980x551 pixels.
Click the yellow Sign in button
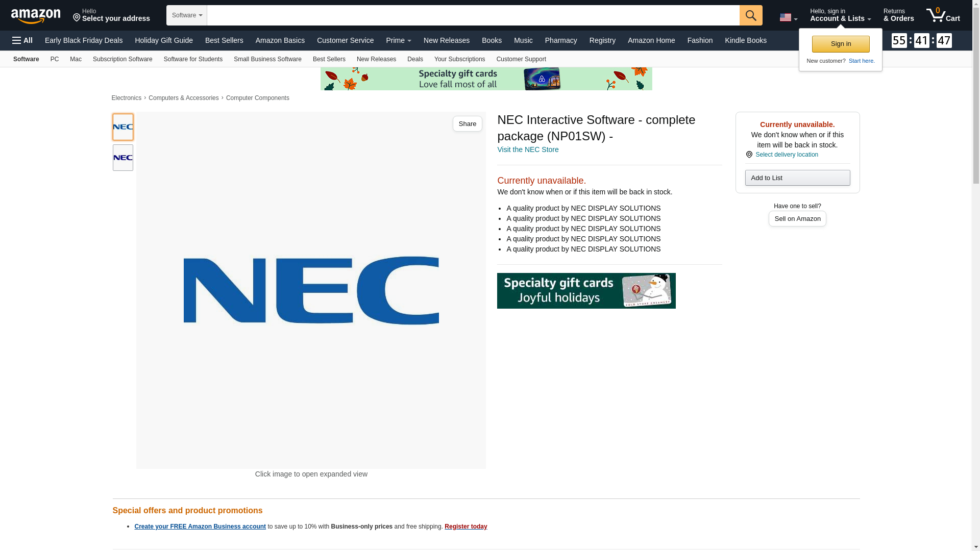840,44
